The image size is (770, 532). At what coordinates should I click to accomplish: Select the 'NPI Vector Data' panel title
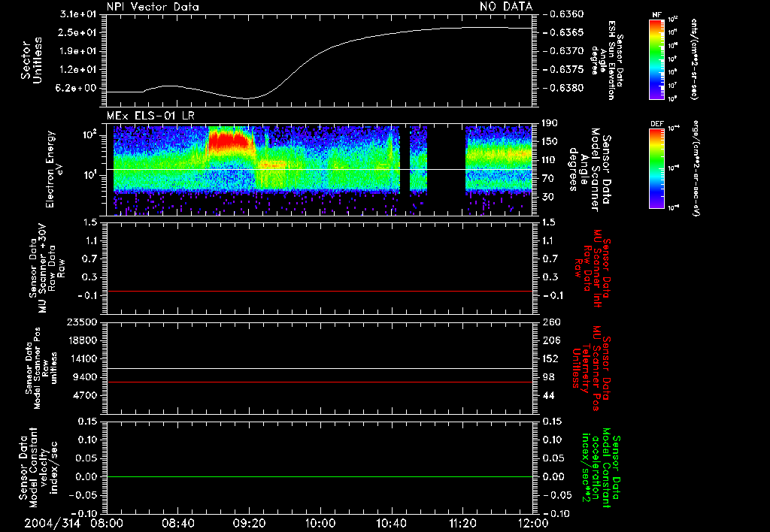153,7
